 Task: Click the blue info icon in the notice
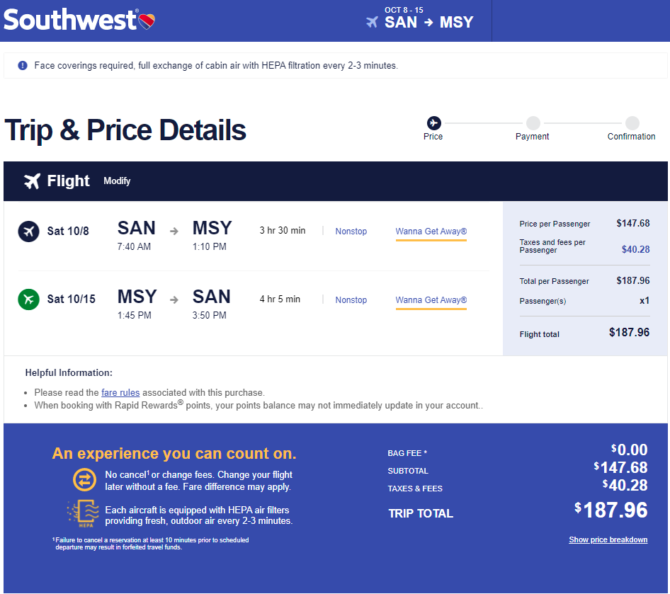coord(22,65)
